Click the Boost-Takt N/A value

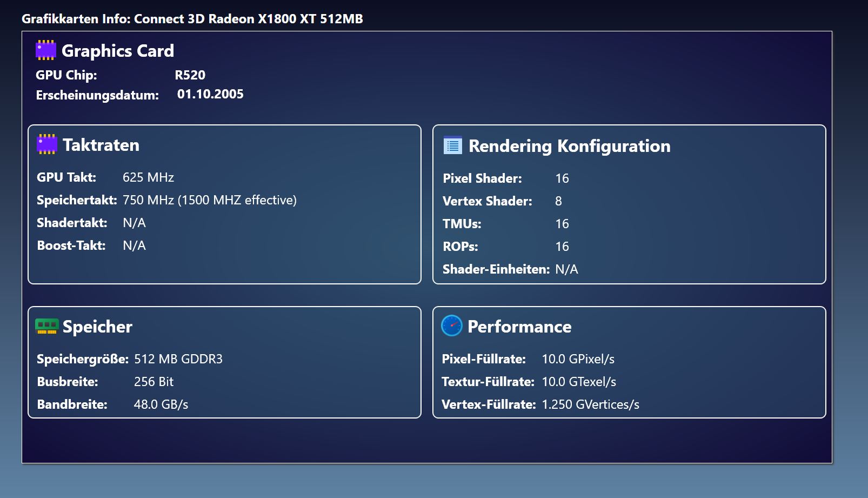(134, 245)
